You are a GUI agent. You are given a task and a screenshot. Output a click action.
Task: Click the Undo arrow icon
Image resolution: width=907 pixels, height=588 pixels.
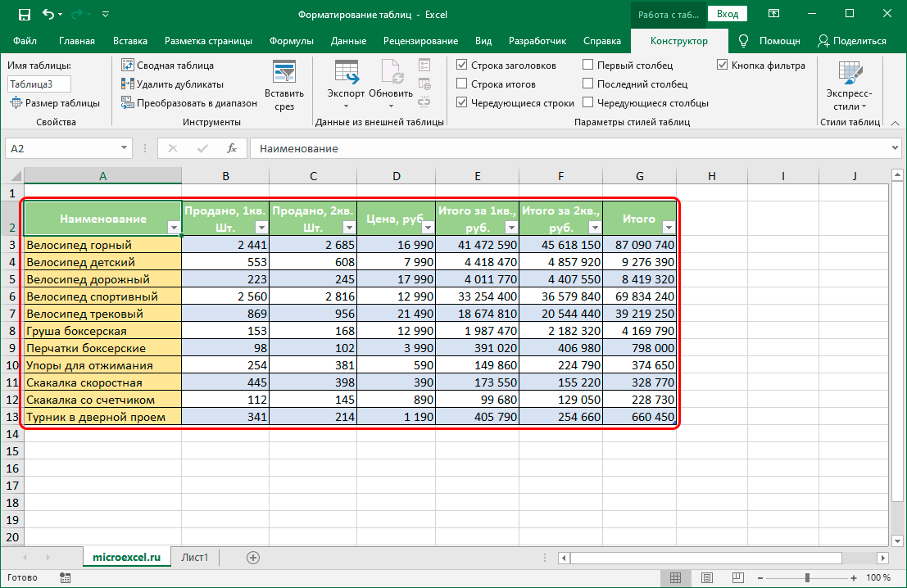(x=49, y=14)
